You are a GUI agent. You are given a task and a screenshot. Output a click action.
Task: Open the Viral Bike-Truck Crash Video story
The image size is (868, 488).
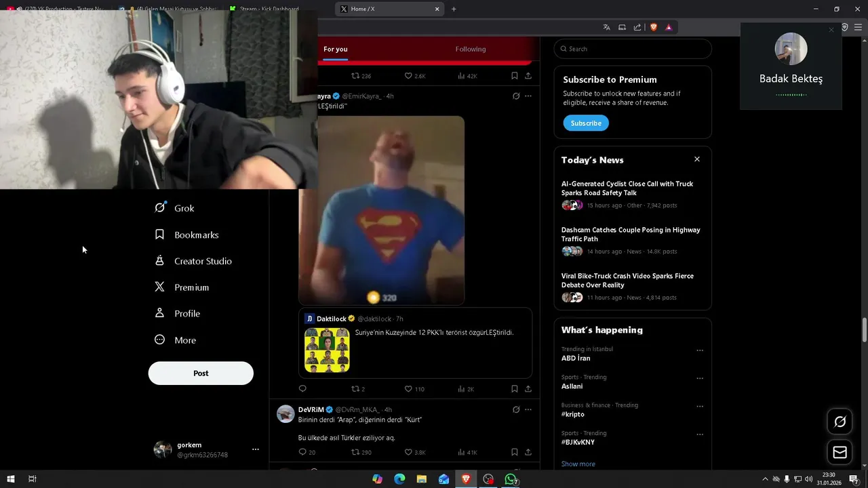(x=633, y=287)
